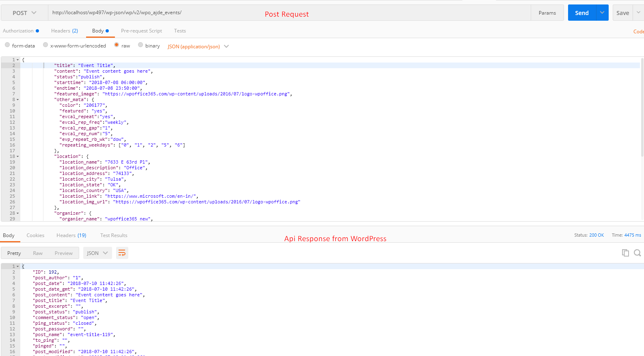The height and width of the screenshot is (356, 644).
Task: Click the "starttime" line in request body
Action: (x=101, y=82)
